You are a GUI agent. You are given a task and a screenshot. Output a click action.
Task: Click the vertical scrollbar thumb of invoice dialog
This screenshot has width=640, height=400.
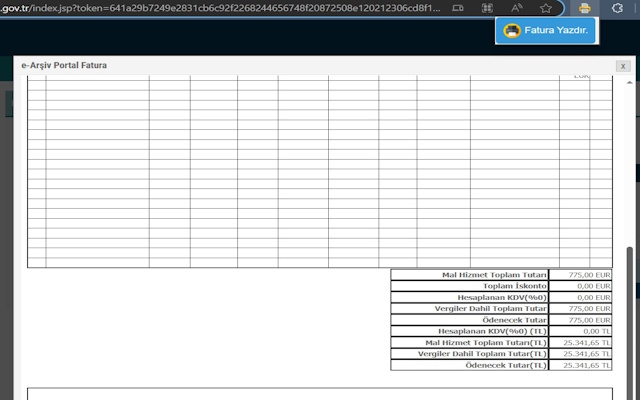point(630,322)
